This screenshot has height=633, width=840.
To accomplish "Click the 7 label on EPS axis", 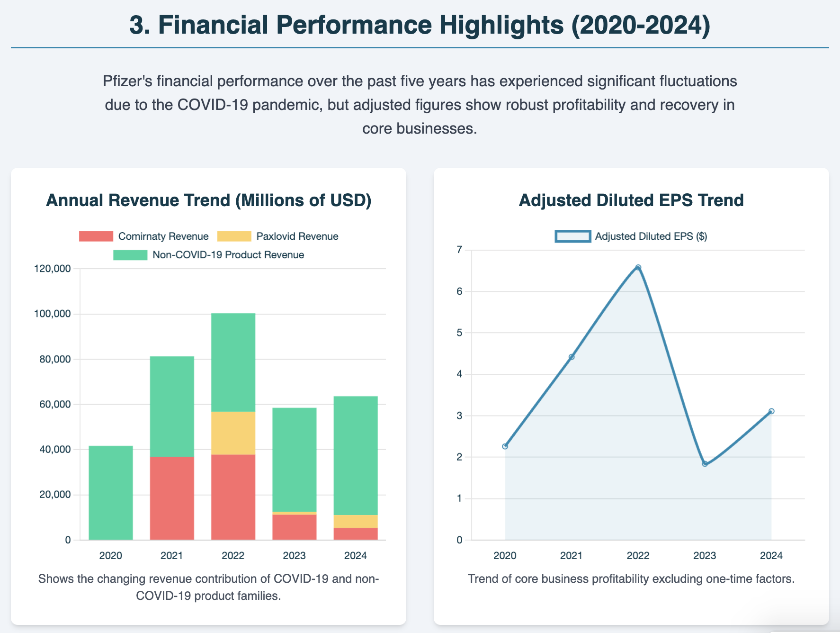I will [x=459, y=250].
